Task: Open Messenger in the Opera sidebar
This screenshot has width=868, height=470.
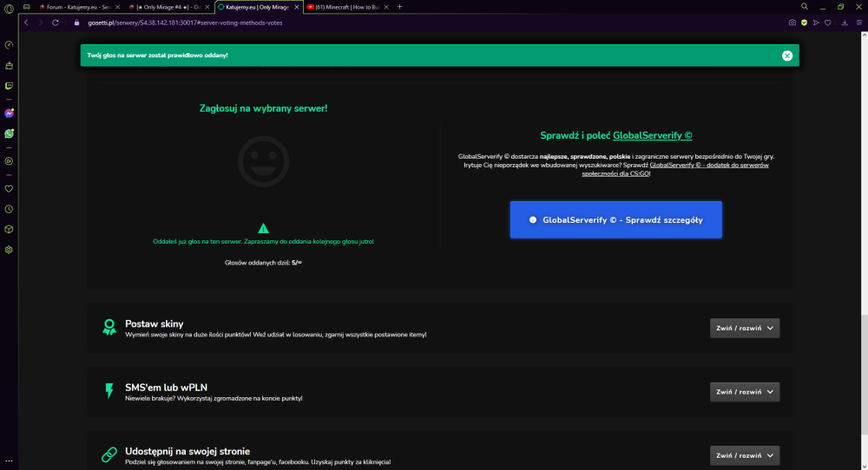Action: pos(9,114)
